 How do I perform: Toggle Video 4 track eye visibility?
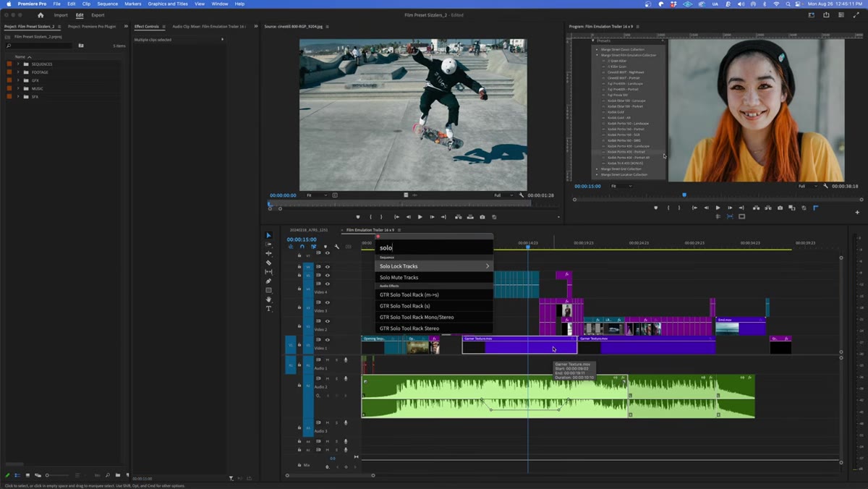click(x=327, y=284)
